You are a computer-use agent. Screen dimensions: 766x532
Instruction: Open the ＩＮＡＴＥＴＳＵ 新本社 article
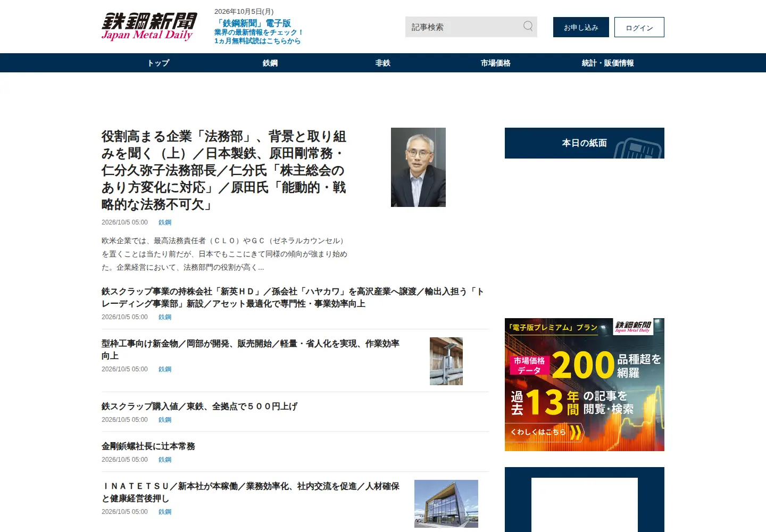251,492
